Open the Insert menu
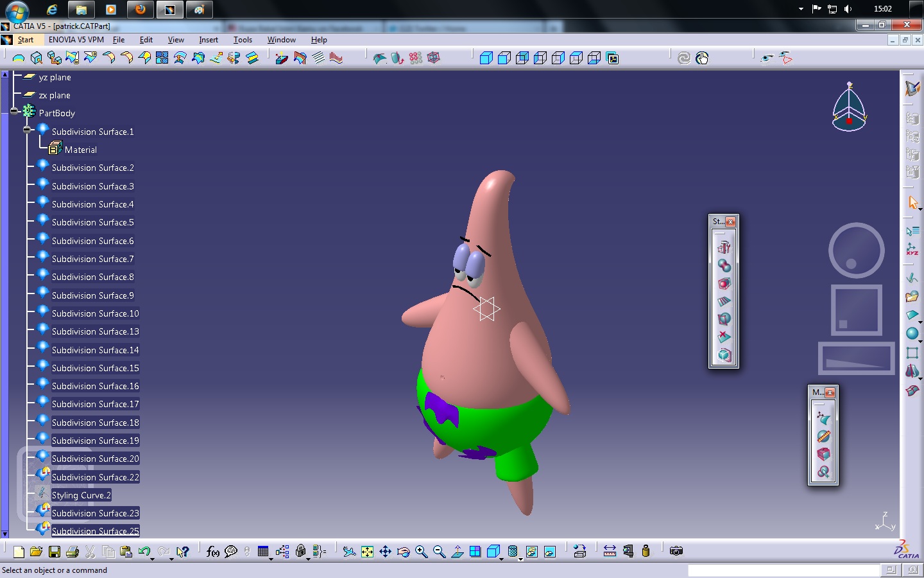Image resolution: width=924 pixels, height=578 pixels. (209, 40)
